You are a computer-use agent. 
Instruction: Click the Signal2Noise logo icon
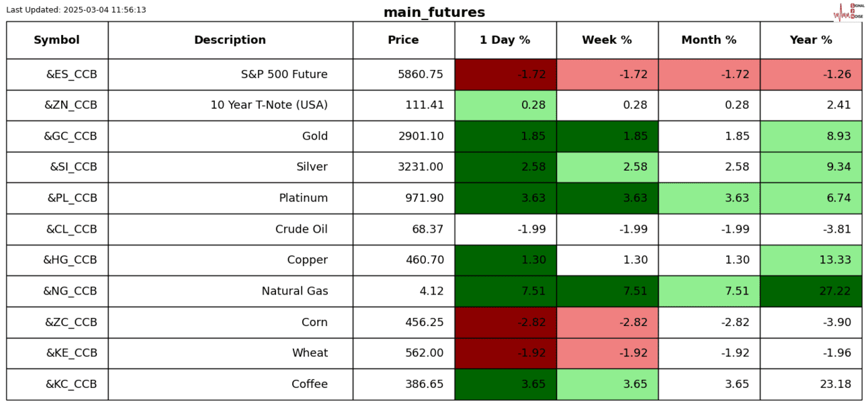pos(848,12)
